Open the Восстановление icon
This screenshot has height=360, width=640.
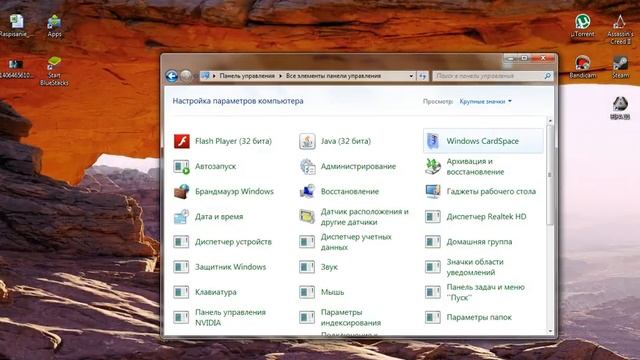(x=307, y=191)
